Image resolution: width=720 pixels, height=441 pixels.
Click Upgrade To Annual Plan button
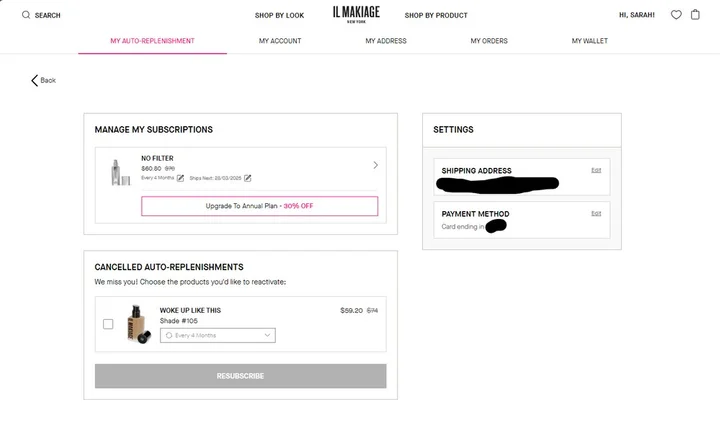tap(259, 206)
